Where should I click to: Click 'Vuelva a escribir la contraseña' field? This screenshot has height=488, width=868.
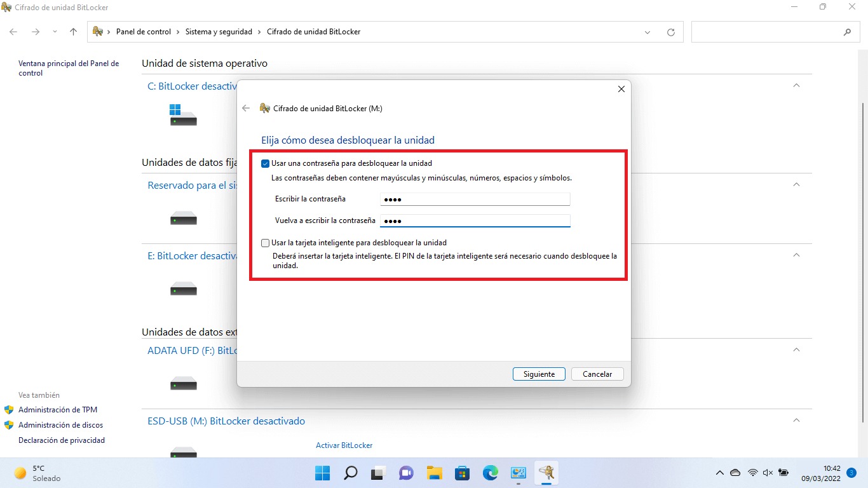(x=475, y=221)
